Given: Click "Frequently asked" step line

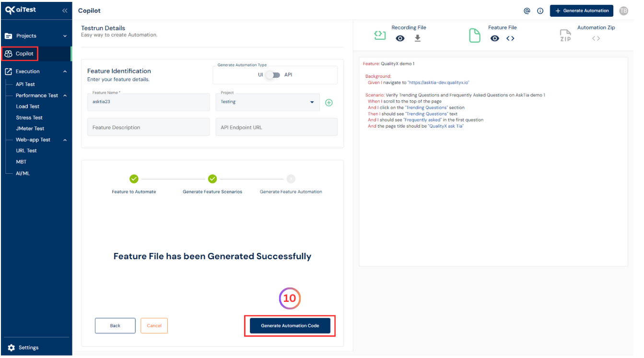Looking at the screenshot, I should [x=425, y=120].
